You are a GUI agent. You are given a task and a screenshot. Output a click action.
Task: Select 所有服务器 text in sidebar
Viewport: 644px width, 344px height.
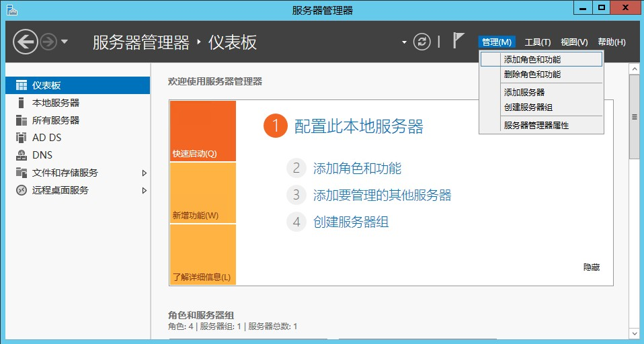pyautogui.click(x=56, y=120)
